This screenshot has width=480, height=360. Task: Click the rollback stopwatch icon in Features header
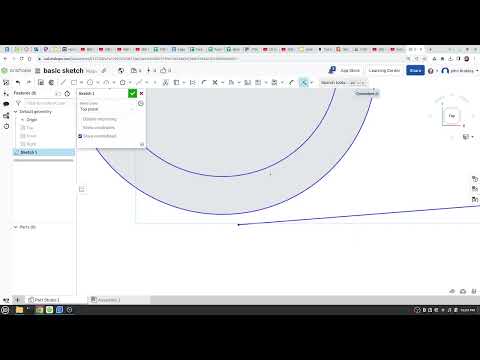click(67, 94)
